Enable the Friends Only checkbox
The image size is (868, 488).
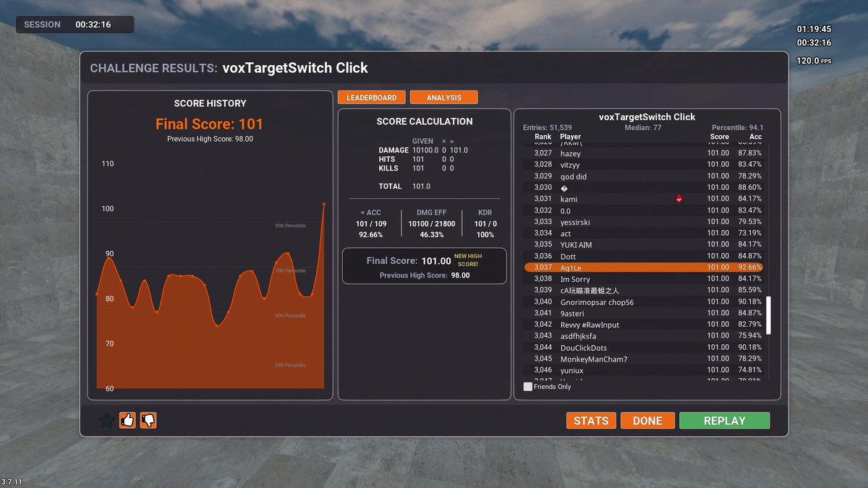[x=528, y=387]
